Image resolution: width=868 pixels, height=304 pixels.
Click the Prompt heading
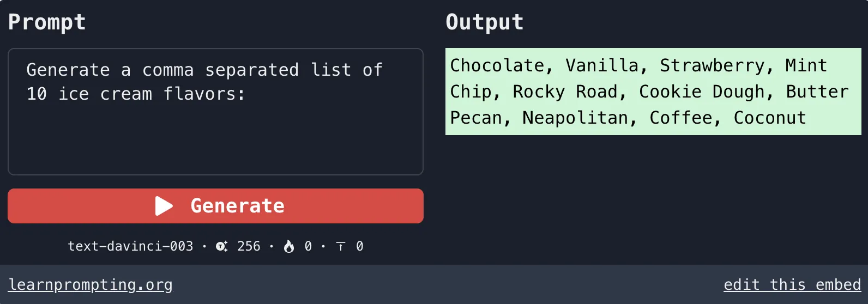47,22
